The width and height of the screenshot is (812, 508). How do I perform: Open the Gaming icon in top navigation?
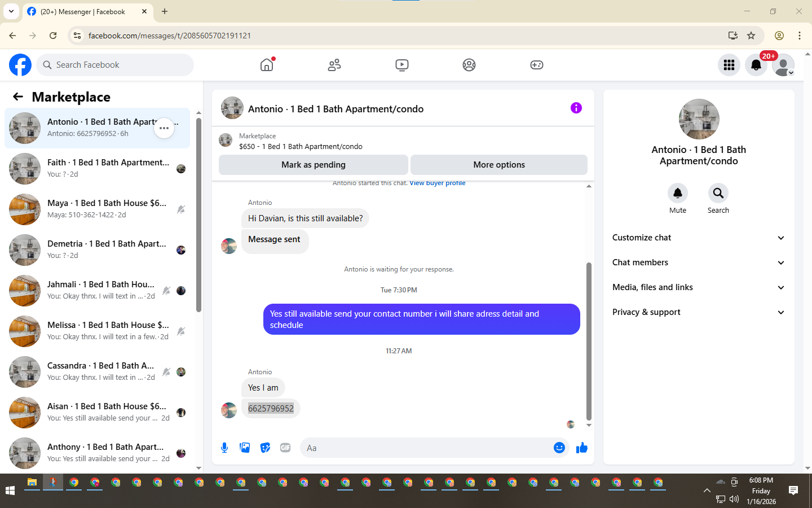[x=537, y=65]
